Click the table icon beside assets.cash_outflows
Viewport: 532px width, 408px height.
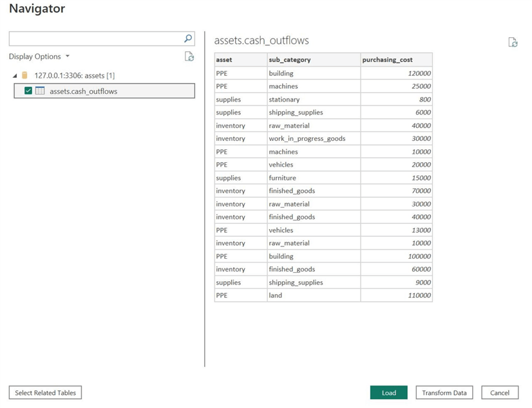[40, 91]
